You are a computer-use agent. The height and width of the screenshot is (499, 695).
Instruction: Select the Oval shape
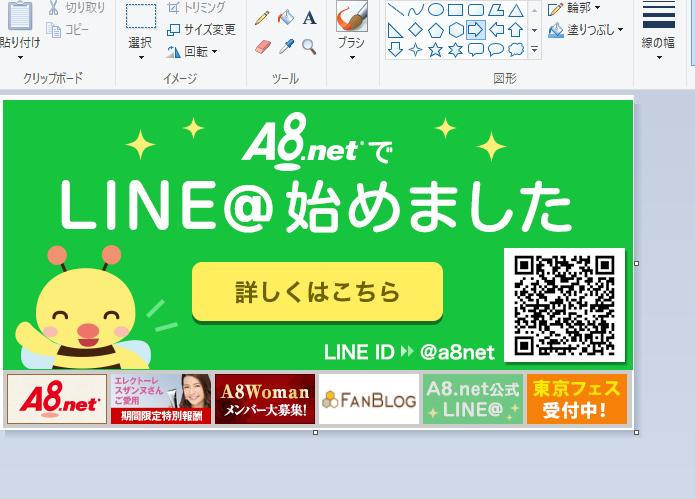point(435,9)
